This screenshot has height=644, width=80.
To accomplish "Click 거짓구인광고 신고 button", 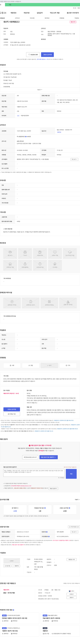I will 74,527.
